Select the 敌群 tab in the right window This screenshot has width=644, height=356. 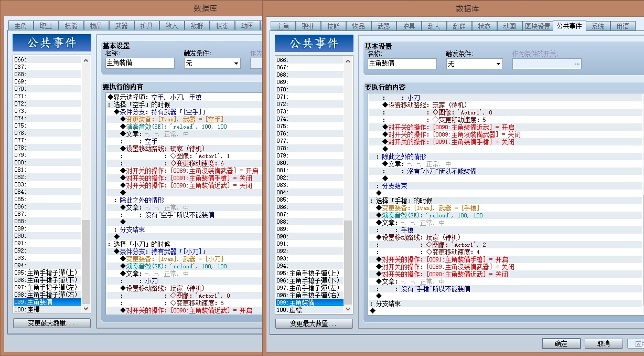(x=459, y=26)
